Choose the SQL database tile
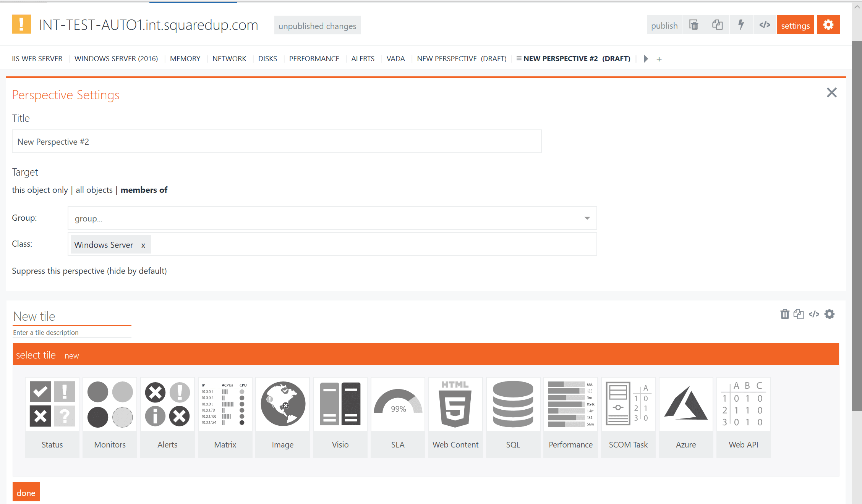 [513, 417]
